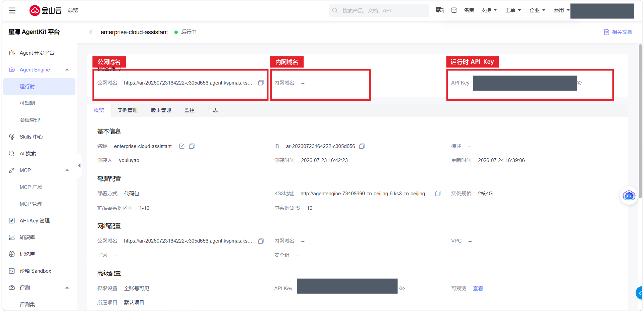Click 默认项目 project value
The height and width of the screenshot is (312, 644).
134,303
